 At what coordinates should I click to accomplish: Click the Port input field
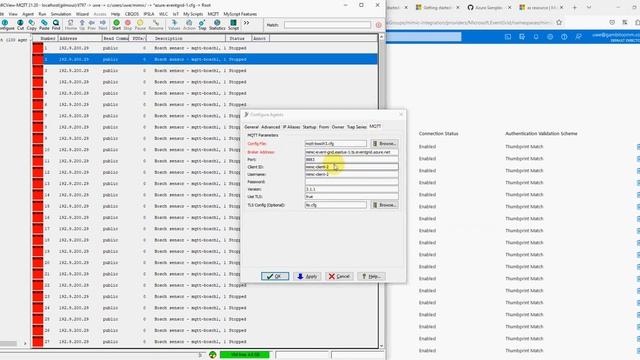(351, 160)
